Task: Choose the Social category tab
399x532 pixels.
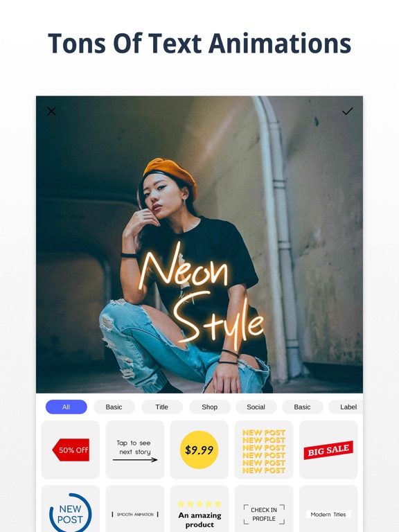Action: (256, 407)
